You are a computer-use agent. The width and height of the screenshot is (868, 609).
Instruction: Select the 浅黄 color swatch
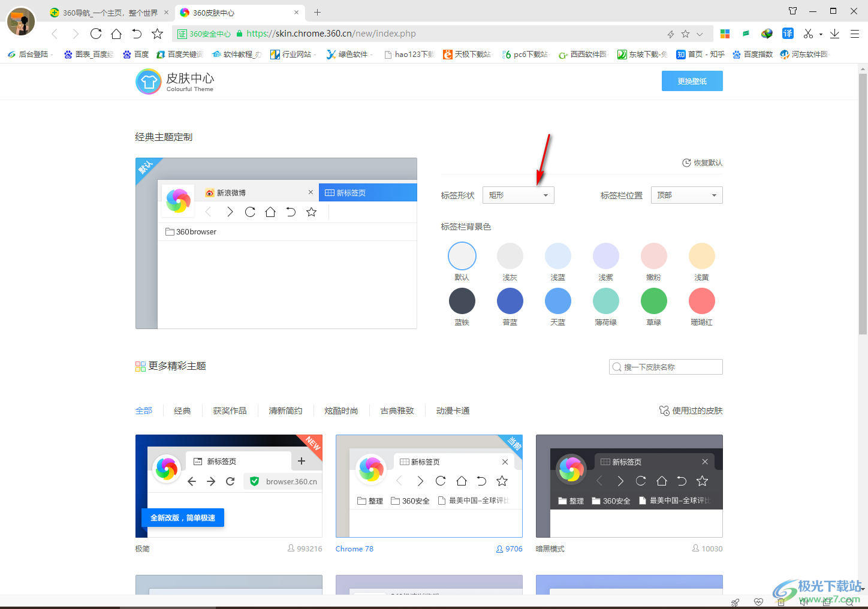click(701, 256)
